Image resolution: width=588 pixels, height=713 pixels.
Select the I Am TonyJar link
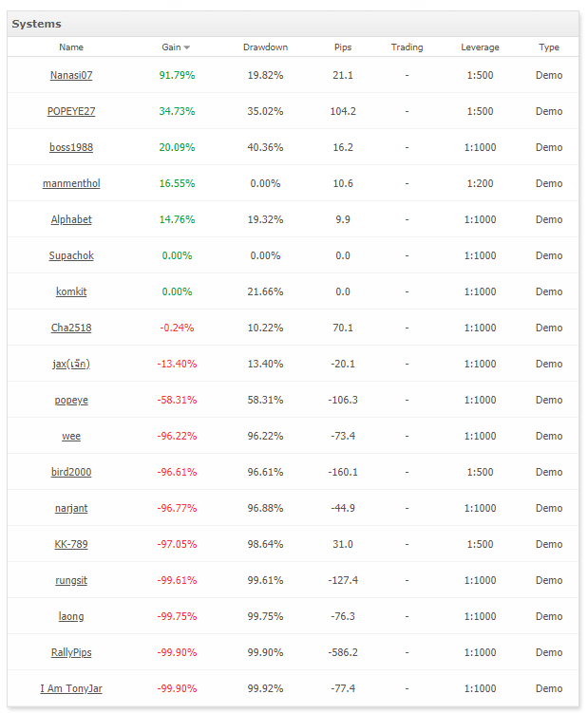(71, 688)
